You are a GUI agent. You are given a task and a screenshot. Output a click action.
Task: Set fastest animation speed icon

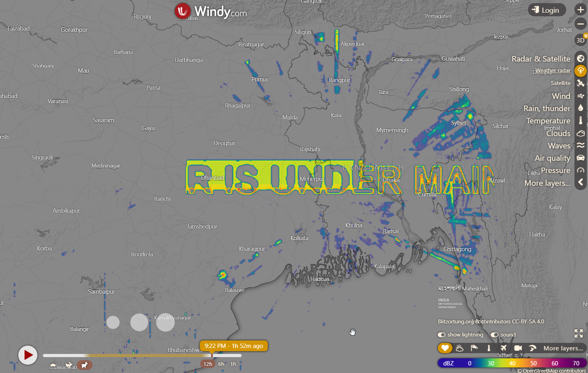[84, 365]
